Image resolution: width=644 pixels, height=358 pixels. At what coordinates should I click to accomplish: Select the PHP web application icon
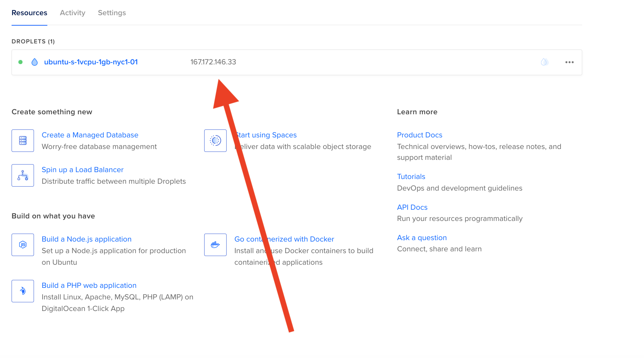[22, 291]
